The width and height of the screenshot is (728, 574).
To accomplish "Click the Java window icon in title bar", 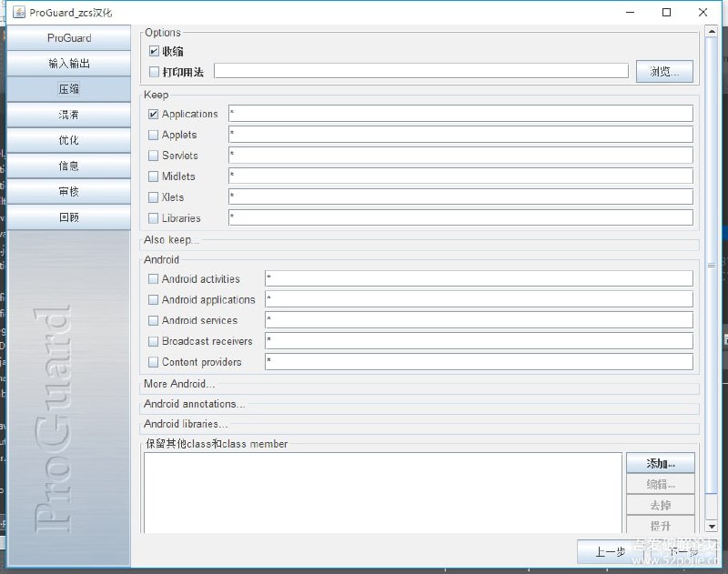I will click(x=18, y=12).
